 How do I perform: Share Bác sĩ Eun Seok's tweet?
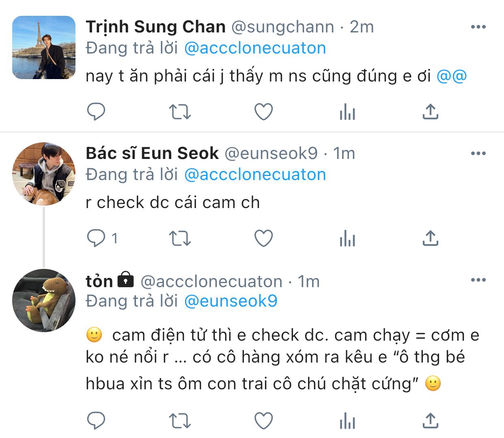click(x=431, y=238)
